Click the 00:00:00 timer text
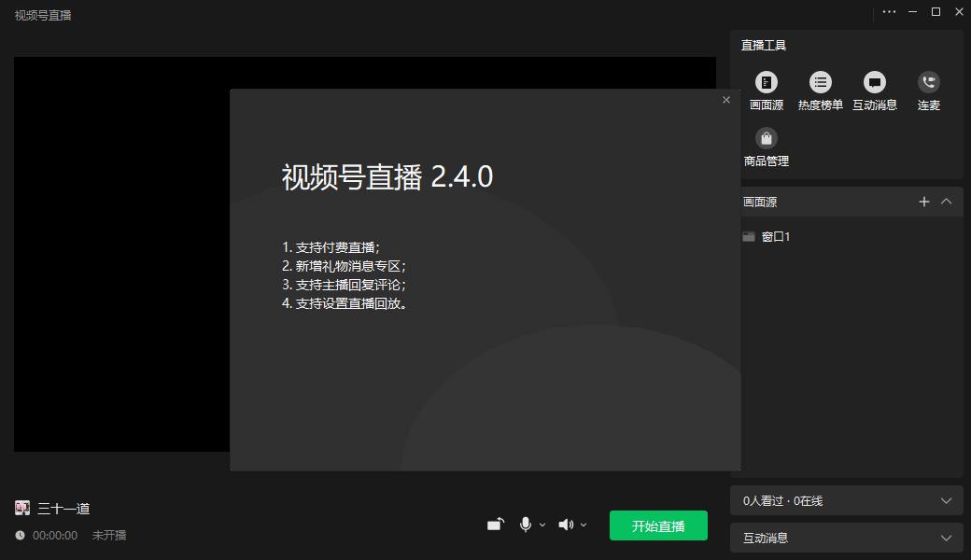This screenshot has width=971, height=560. [x=55, y=535]
